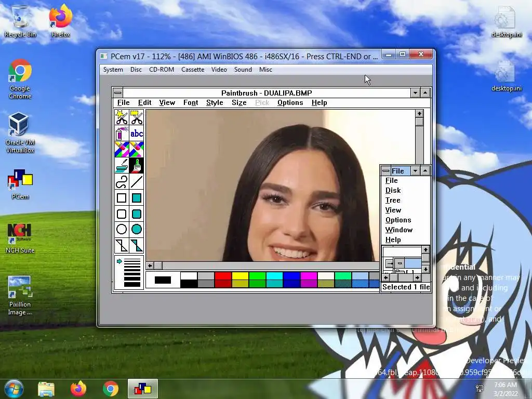This screenshot has width=532, height=399.
Task: Open the Size menu
Action: (x=239, y=102)
